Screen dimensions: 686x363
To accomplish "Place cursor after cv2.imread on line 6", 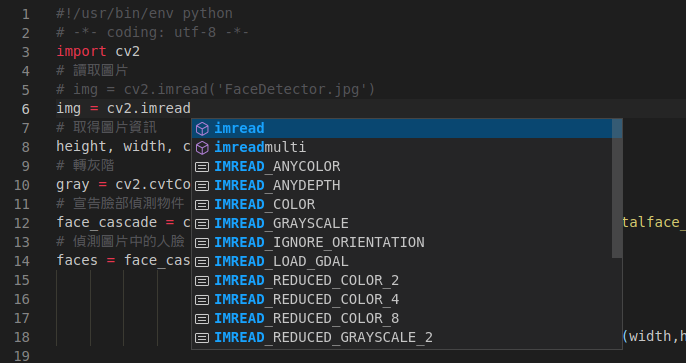I will click(191, 108).
